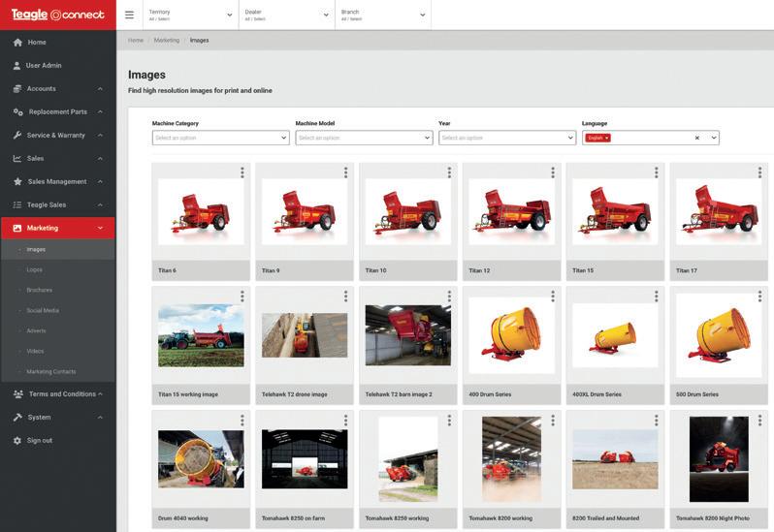Remove the English language tag
The width and height of the screenshot is (774, 532).
(x=607, y=138)
